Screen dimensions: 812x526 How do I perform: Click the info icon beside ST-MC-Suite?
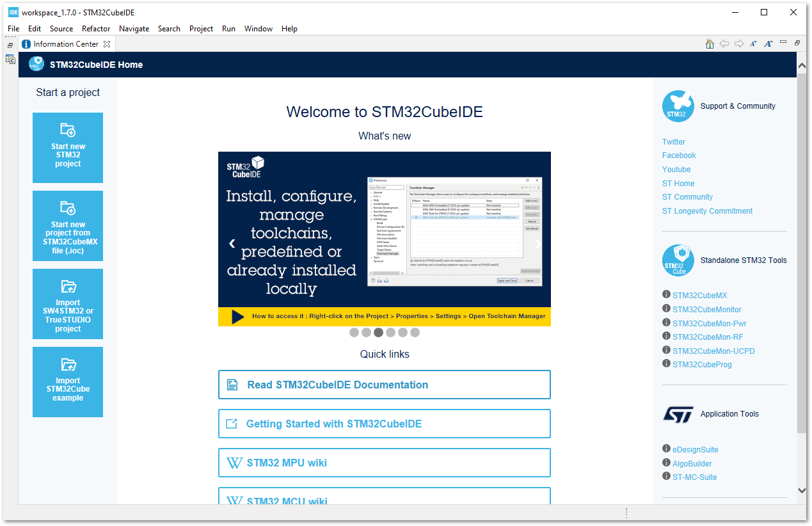click(667, 477)
